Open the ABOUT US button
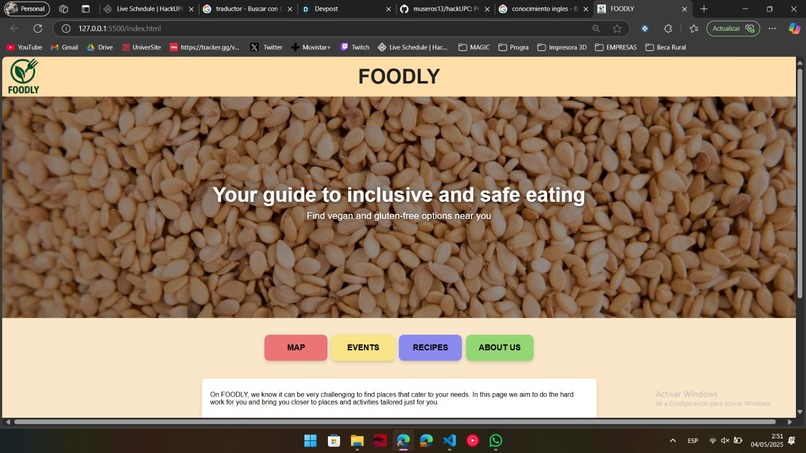The height and width of the screenshot is (453, 806). coord(500,348)
